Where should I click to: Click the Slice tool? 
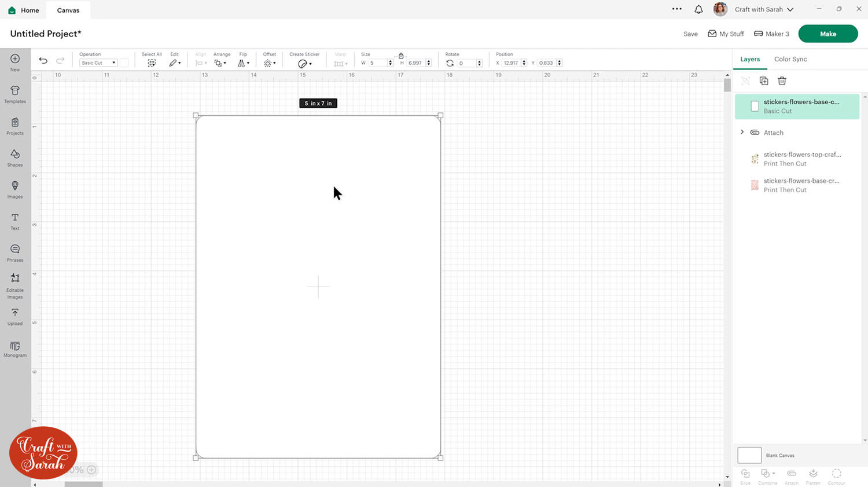coord(745,477)
